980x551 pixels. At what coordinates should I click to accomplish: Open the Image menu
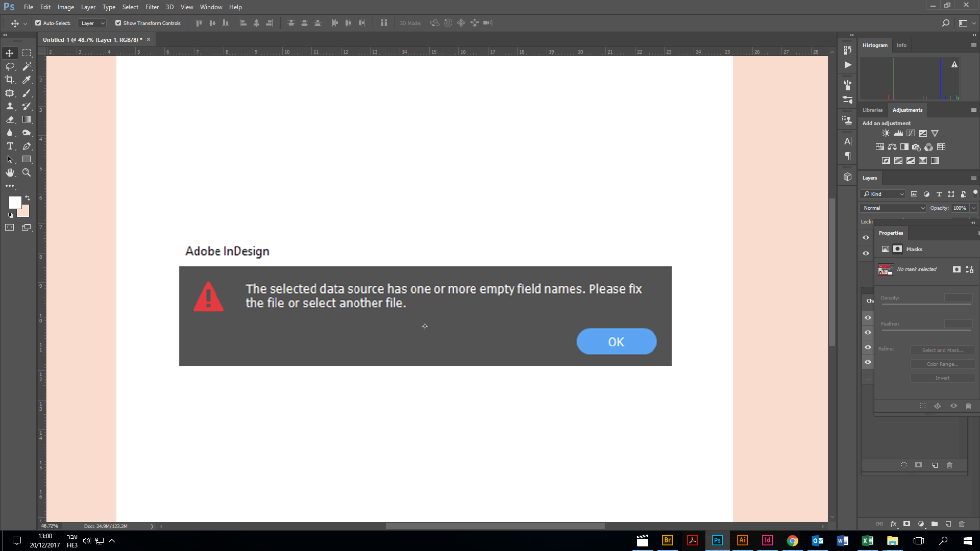pos(66,7)
